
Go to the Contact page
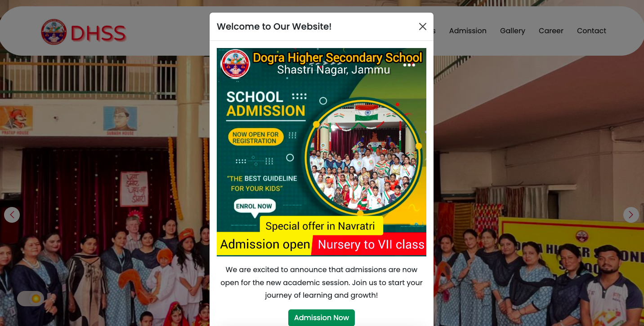(591, 31)
